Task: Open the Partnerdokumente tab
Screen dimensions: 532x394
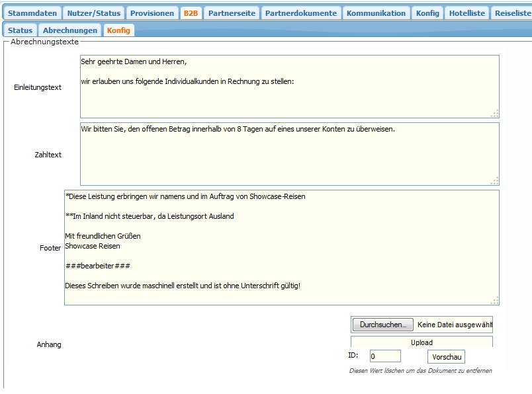Action: click(x=301, y=13)
